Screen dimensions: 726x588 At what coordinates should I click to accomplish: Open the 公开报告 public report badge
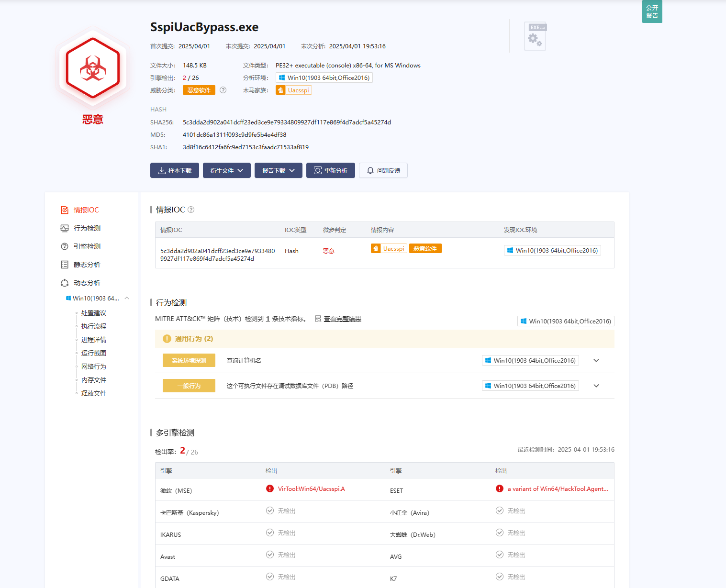[652, 11]
